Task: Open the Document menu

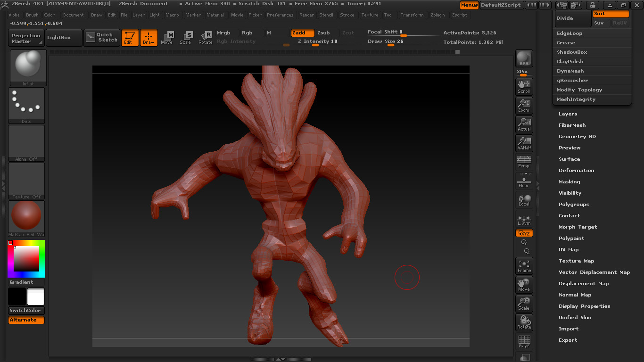Action: point(74,15)
